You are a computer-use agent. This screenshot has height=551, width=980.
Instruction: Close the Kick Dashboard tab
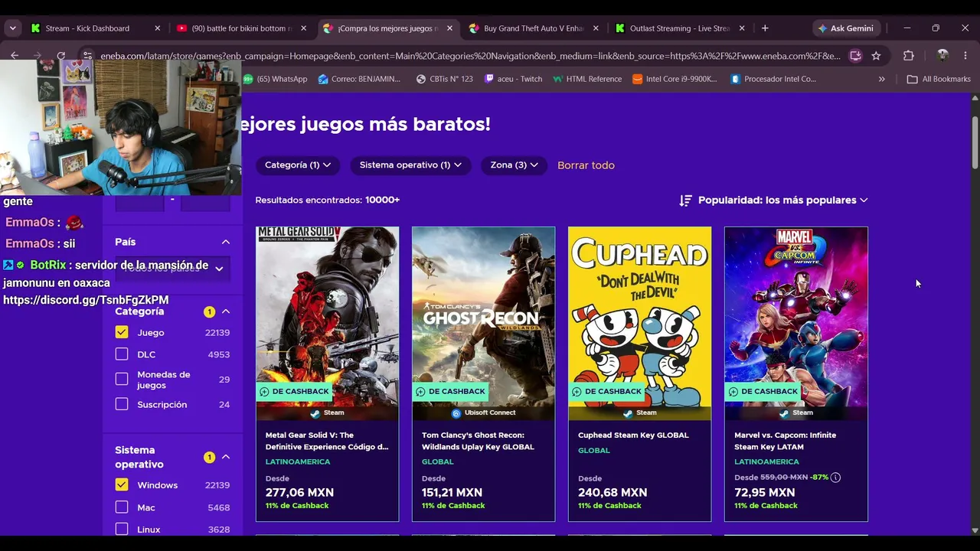[x=158, y=28]
